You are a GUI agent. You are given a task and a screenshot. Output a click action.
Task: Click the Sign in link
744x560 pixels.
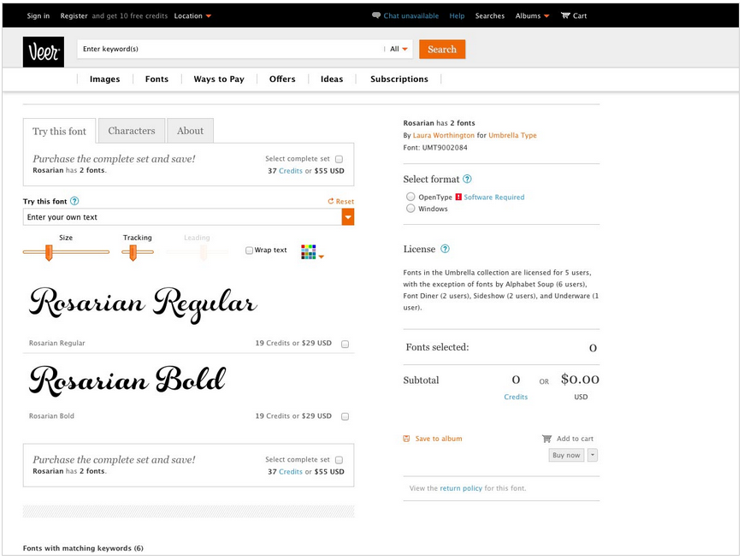(38, 15)
